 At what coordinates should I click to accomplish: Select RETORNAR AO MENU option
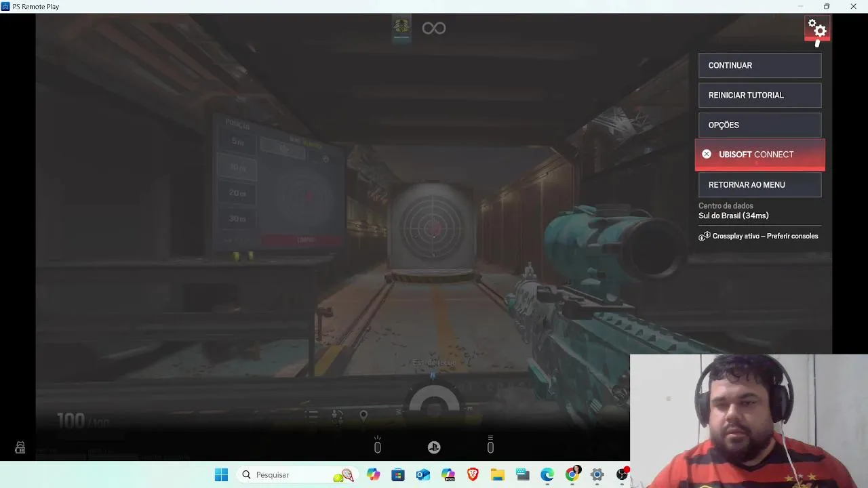[759, 185]
